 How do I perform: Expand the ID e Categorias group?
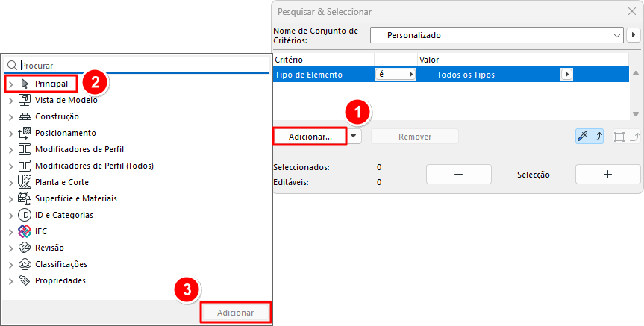pyautogui.click(x=11, y=216)
